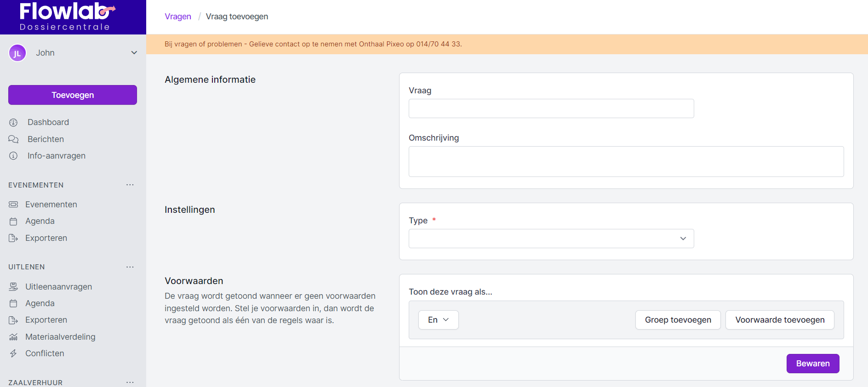Open the Uitlenen section three-dot menu
This screenshot has height=387, width=868.
pyautogui.click(x=130, y=267)
